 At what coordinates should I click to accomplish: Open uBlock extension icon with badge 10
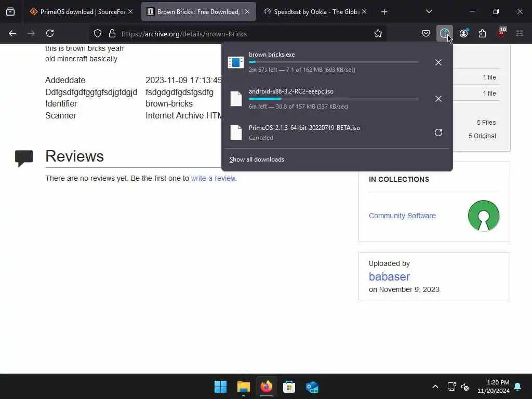pos(501,33)
